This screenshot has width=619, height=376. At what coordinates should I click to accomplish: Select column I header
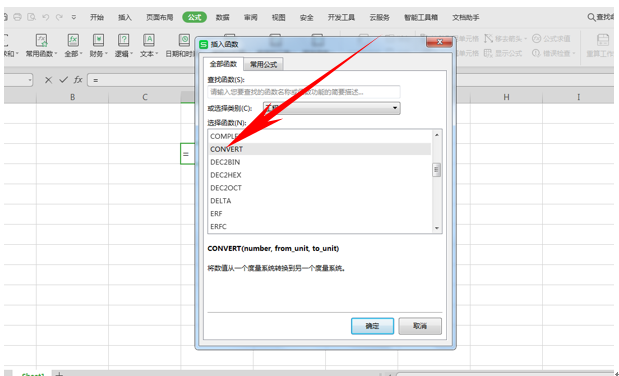578,97
